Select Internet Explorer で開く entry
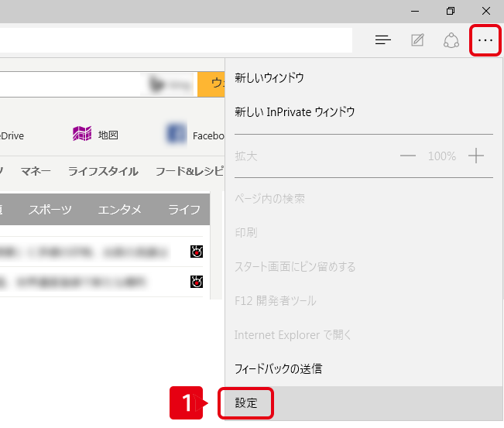Image resolution: width=504 pixels, height=428 pixels. 364,335
